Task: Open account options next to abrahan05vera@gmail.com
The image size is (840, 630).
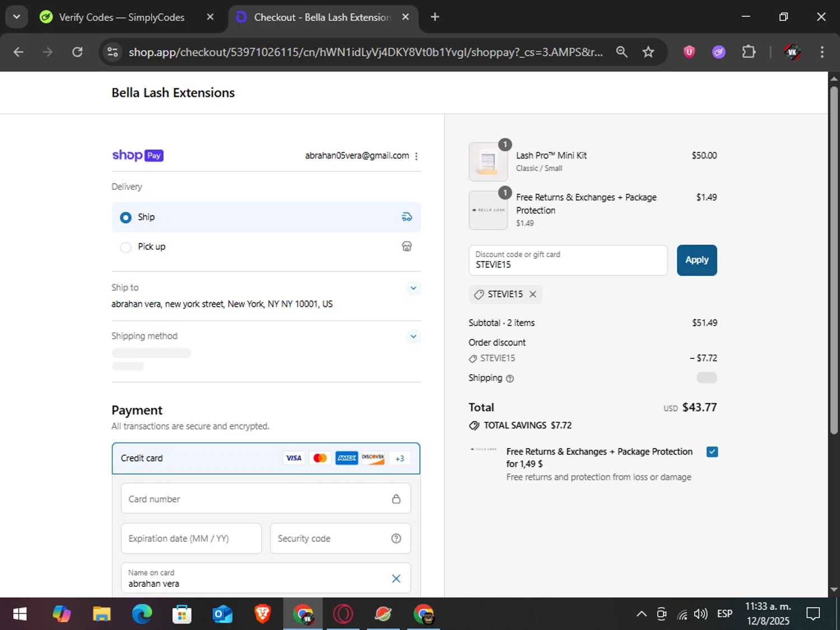Action: [x=416, y=156]
